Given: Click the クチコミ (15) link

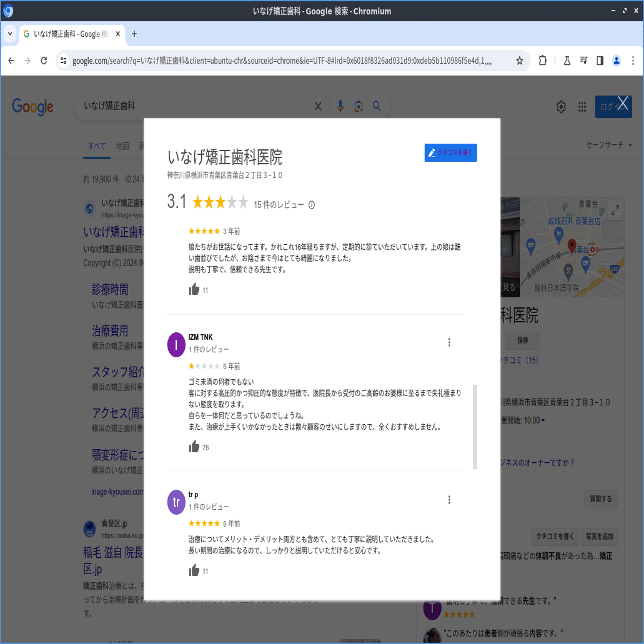Looking at the screenshot, I should click(520, 360).
